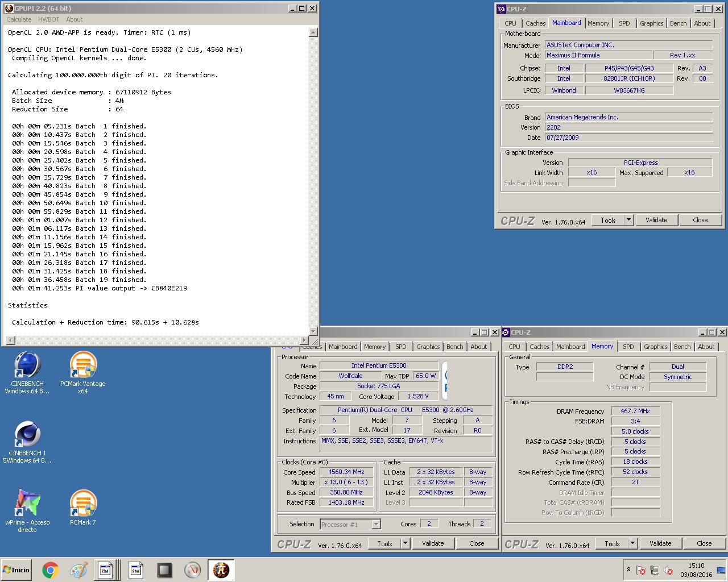
Task: Switch to Bench tab in Mainboard CPU-Z window
Action: pyautogui.click(x=678, y=23)
